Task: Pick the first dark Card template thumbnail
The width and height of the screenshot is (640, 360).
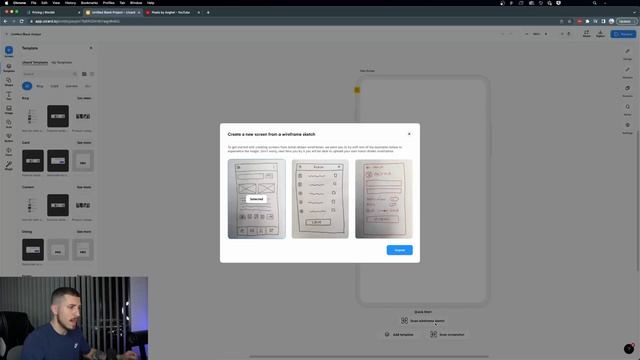Action: click(33, 160)
